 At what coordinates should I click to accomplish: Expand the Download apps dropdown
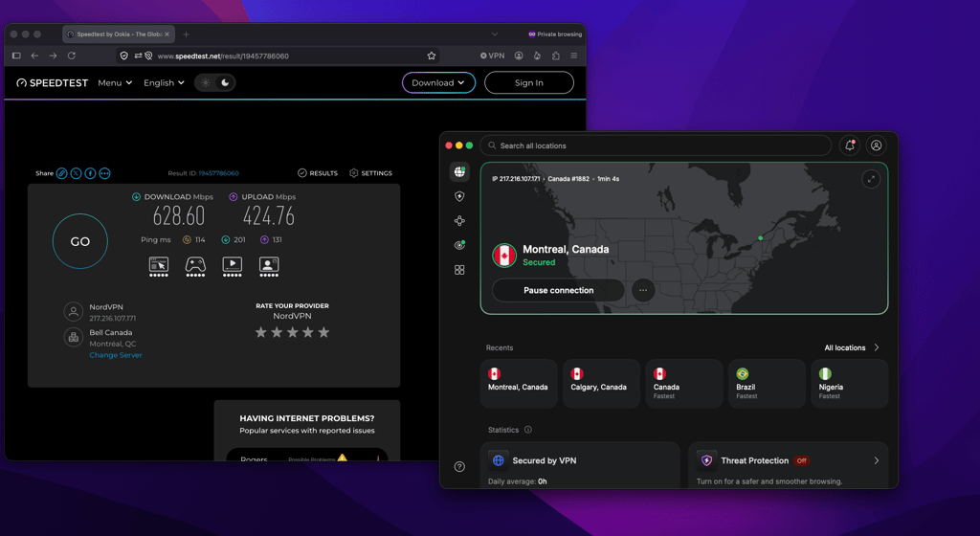click(438, 82)
